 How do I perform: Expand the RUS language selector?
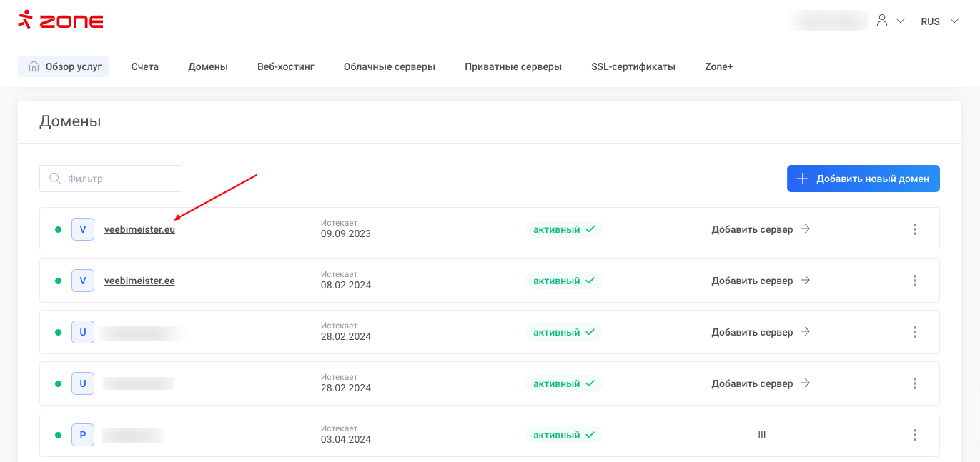coord(939,21)
